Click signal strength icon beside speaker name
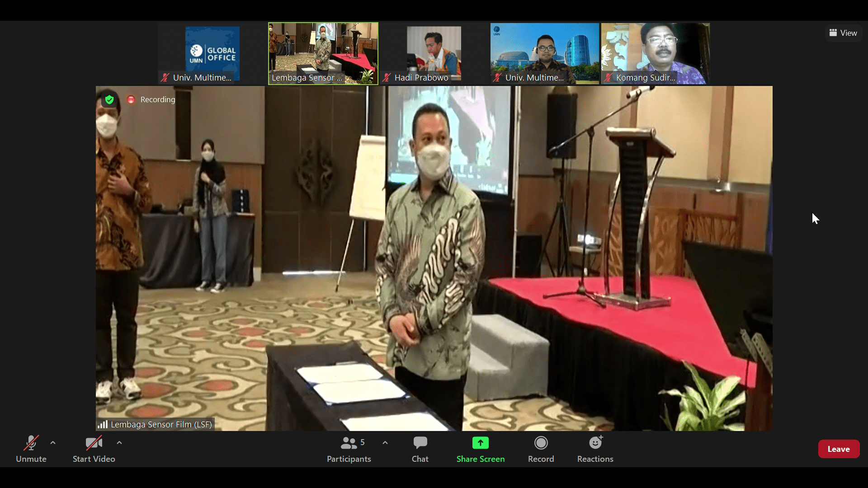Image resolution: width=868 pixels, height=488 pixels. 103,424
